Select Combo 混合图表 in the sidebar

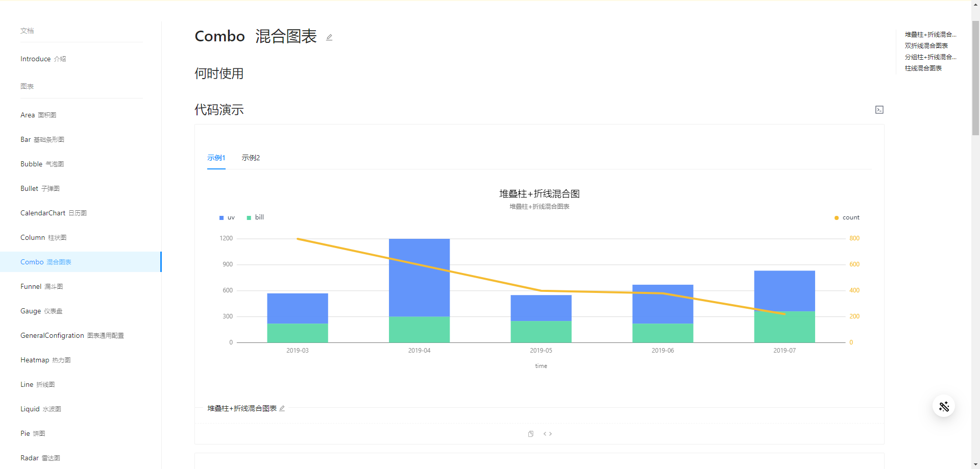[45, 262]
